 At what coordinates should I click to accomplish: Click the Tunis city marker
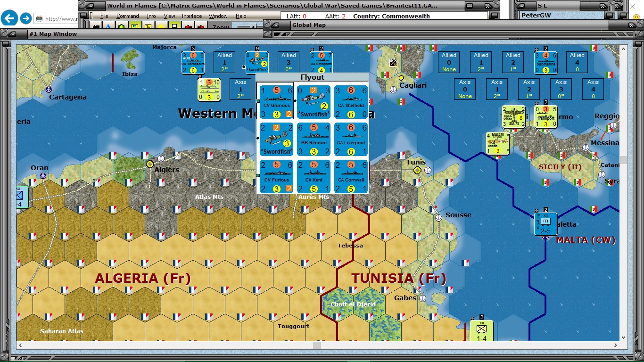click(417, 170)
